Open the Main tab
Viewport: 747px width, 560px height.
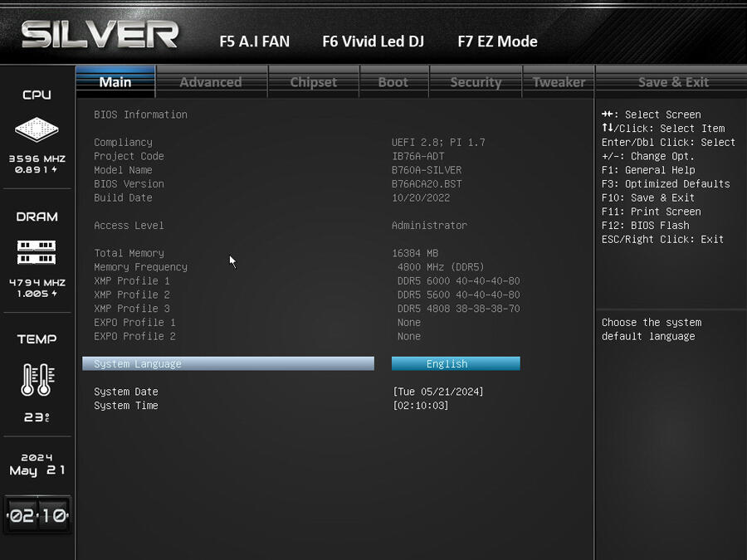115,82
